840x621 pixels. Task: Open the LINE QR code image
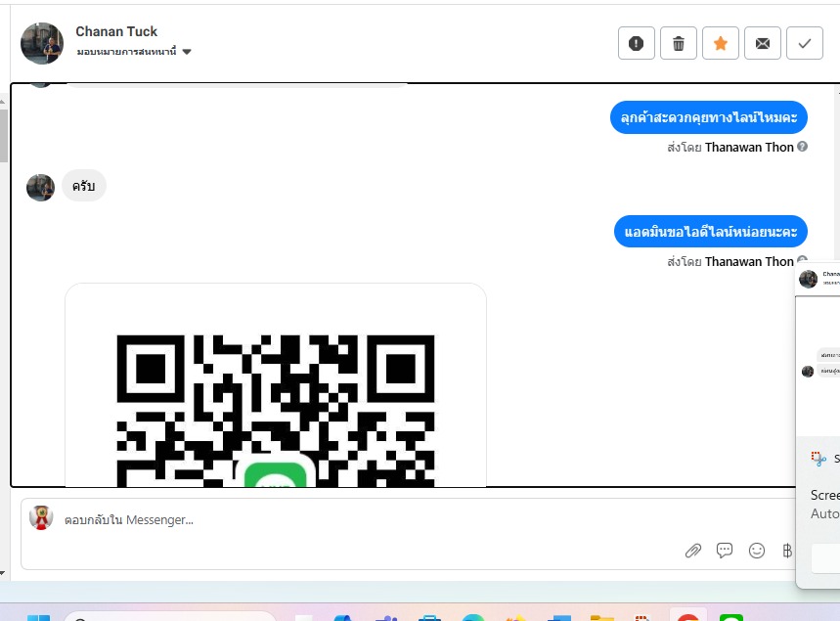pos(276,384)
